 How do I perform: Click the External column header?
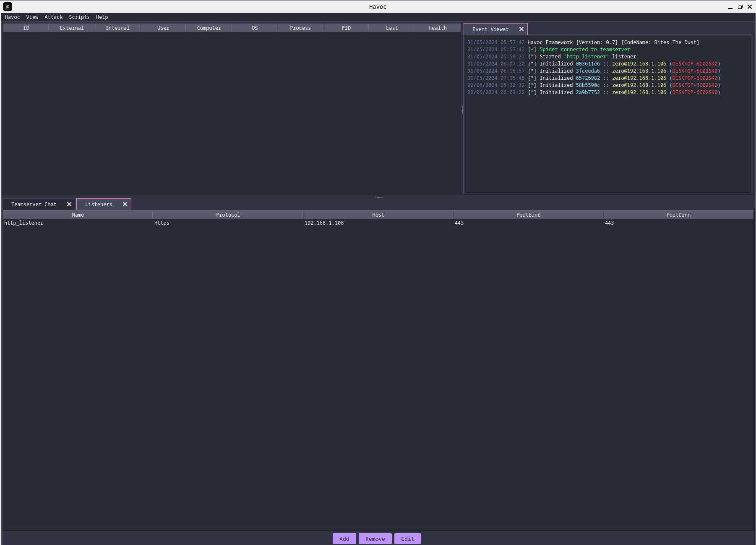[x=72, y=28]
